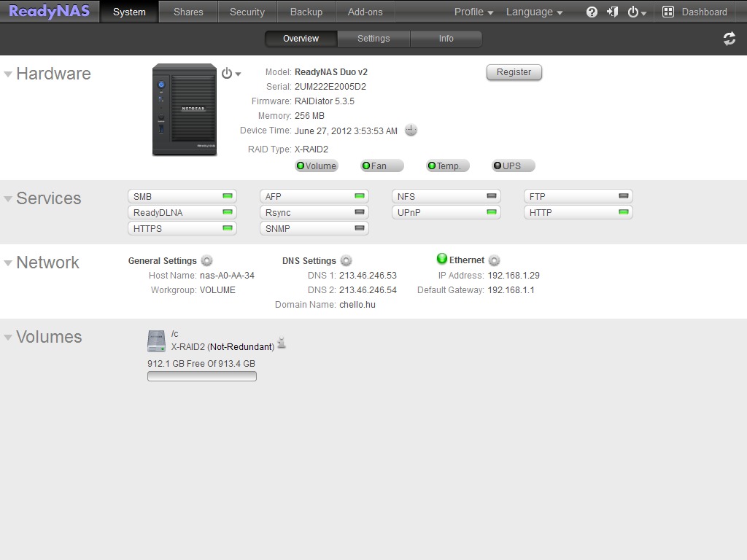Select the System tab
Viewport: 747px width, 560px height.
129,12
